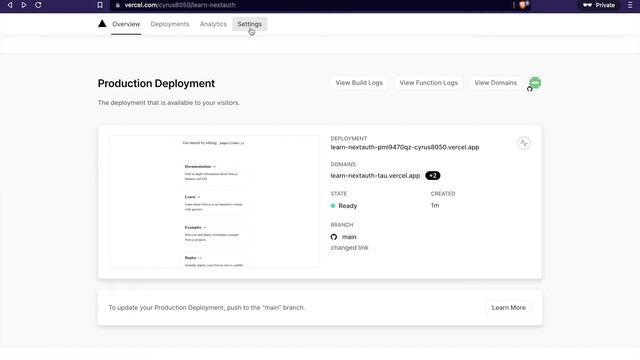The width and height of the screenshot is (640, 360).
Task: Expand the +2 additional domains badge
Action: click(433, 176)
